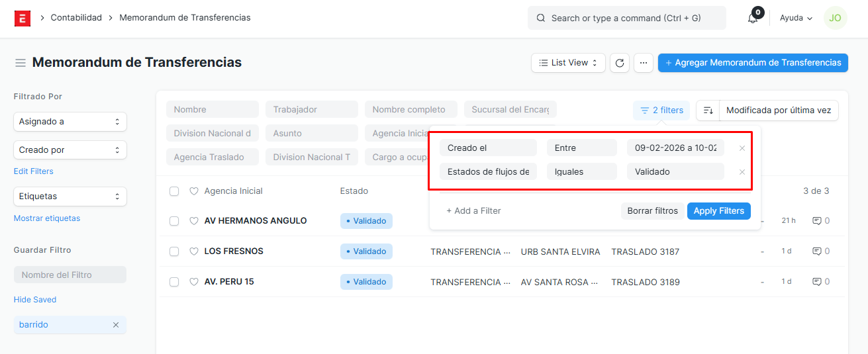Open the List View switcher dropdown
The width and height of the screenshot is (868, 354).
tap(568, 63)
